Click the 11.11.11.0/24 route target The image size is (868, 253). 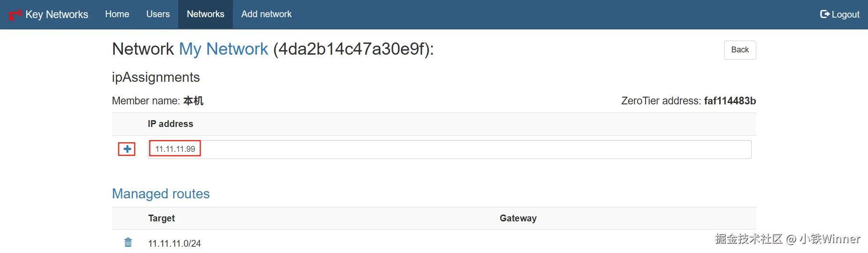[175, 243]
